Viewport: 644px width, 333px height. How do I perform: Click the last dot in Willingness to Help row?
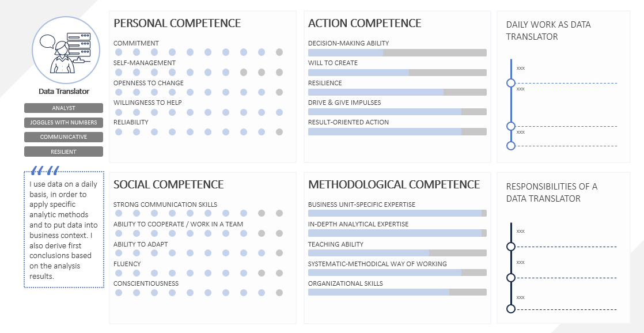[279, 112]
